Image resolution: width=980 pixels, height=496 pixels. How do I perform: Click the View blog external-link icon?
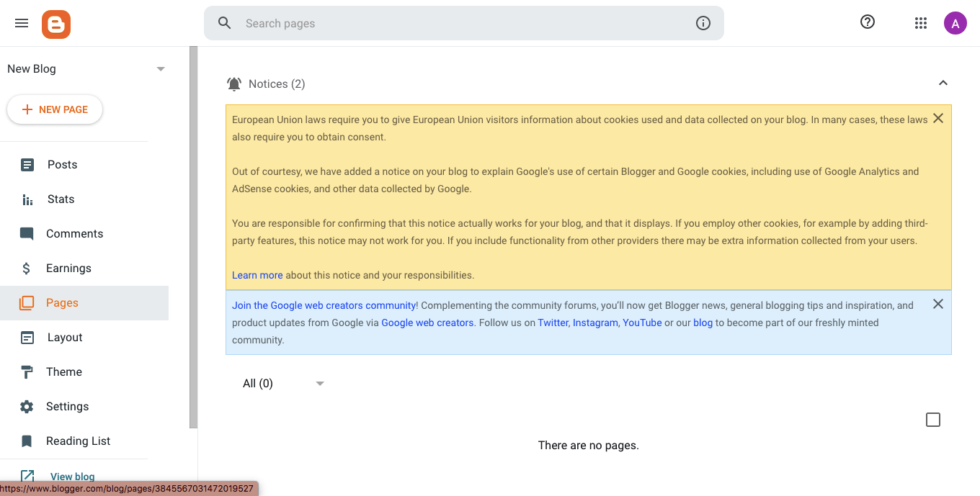[27, 477]
